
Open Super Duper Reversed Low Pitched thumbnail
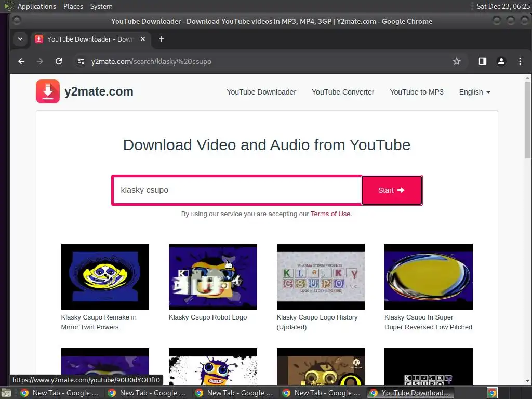tap(428, 276)
